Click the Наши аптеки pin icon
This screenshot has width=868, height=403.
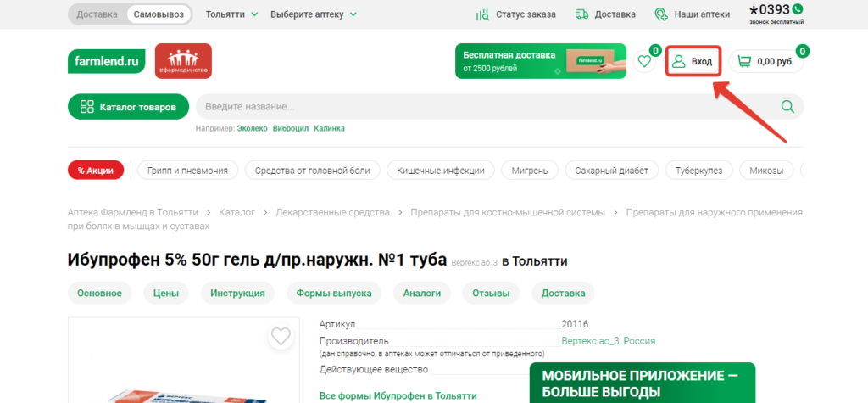pyautogui.click(x=661, y=14)
